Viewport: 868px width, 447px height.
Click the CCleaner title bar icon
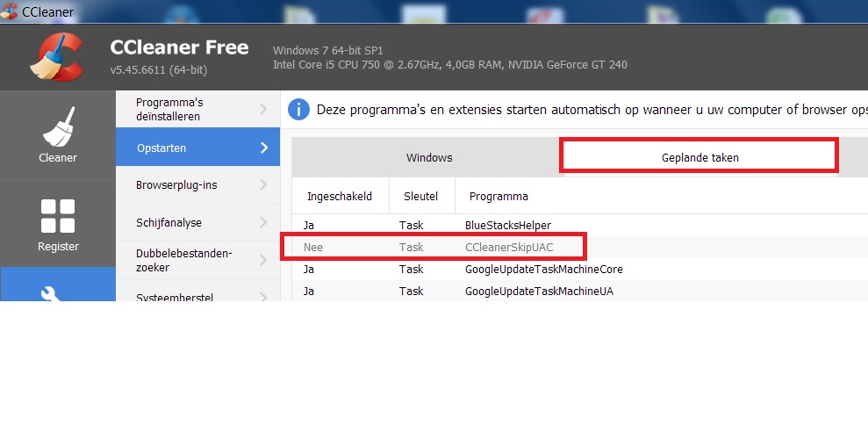click(10, 11)
